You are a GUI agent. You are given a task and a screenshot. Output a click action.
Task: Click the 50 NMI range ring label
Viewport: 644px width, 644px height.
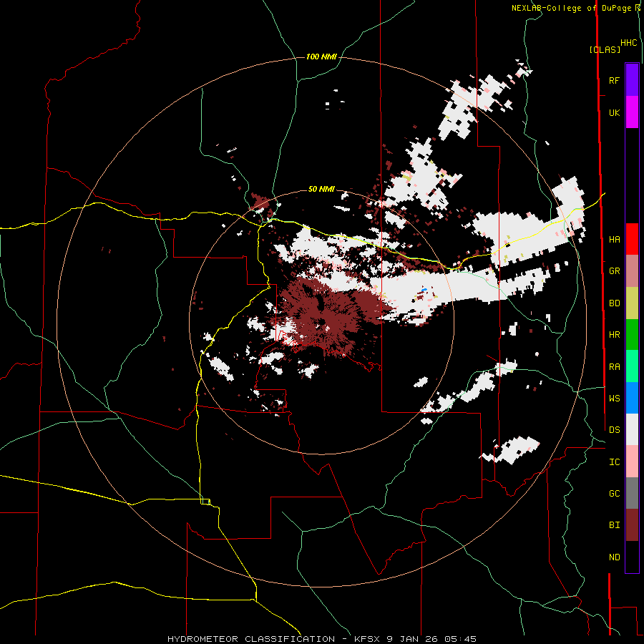(x=321, y=189)
